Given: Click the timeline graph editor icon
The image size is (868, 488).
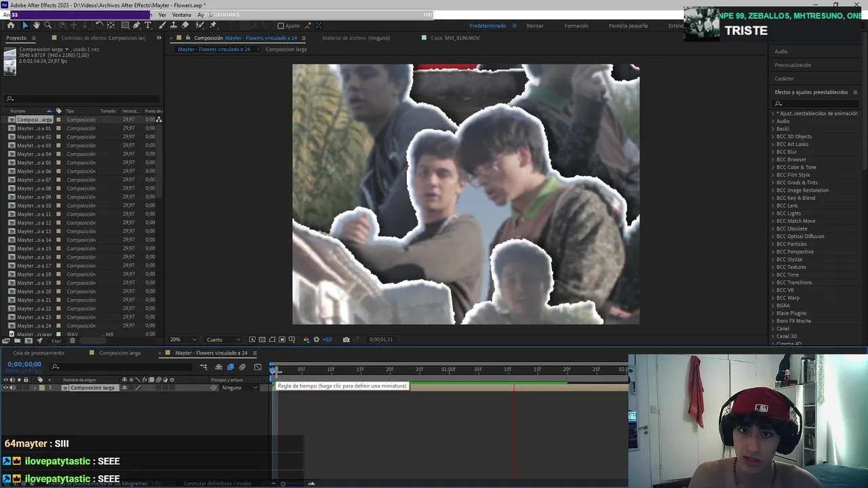Looking at the screenshot, I should pyautogui.click(x=258, y=367).
